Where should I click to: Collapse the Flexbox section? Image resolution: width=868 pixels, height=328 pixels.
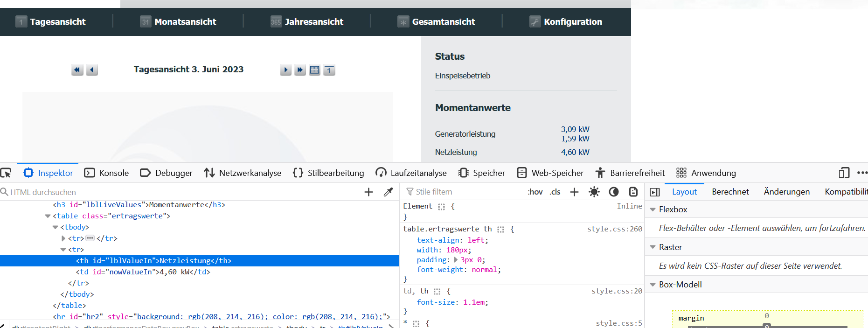pyautogui.click(x=653, y=209)
